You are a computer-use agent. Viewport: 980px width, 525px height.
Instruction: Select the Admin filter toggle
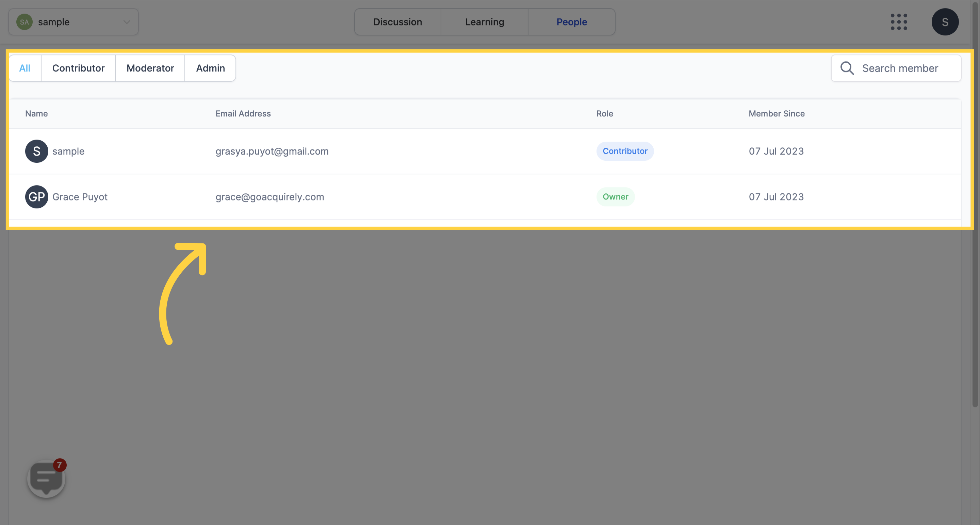coord(210,67)
